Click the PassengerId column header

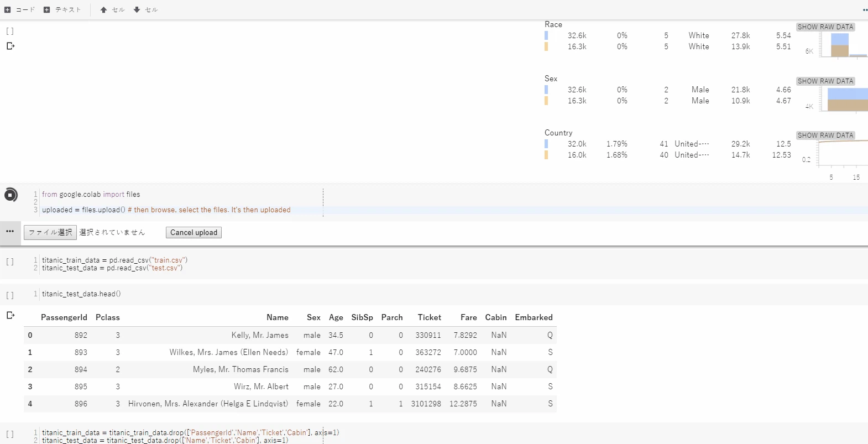point(64,317)
